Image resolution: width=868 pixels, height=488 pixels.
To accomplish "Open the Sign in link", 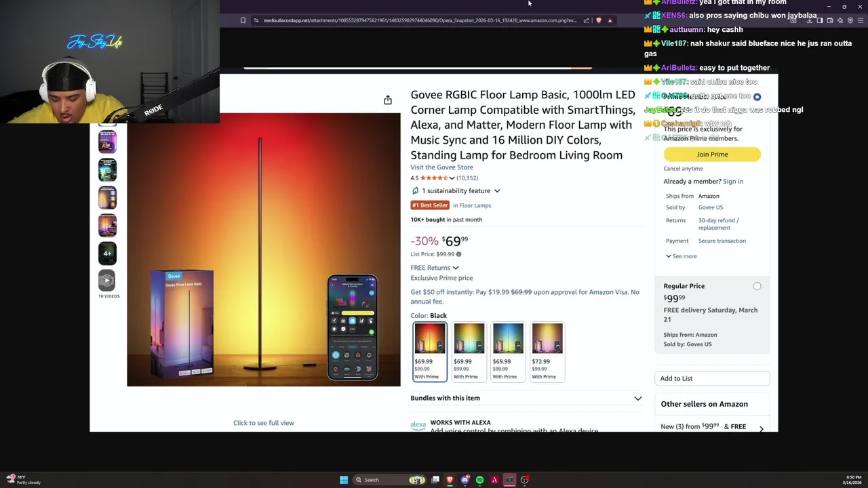I will (733, 182).
